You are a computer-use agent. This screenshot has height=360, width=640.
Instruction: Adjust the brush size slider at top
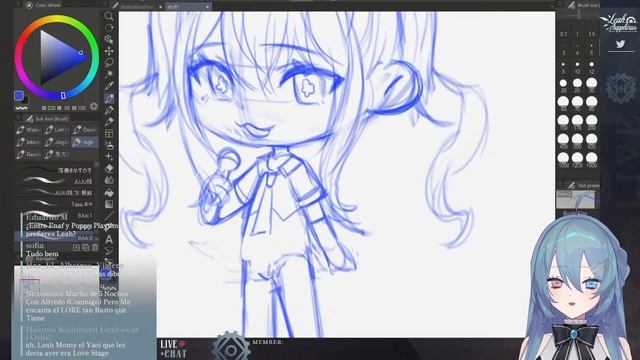click(x=579, y=15)
